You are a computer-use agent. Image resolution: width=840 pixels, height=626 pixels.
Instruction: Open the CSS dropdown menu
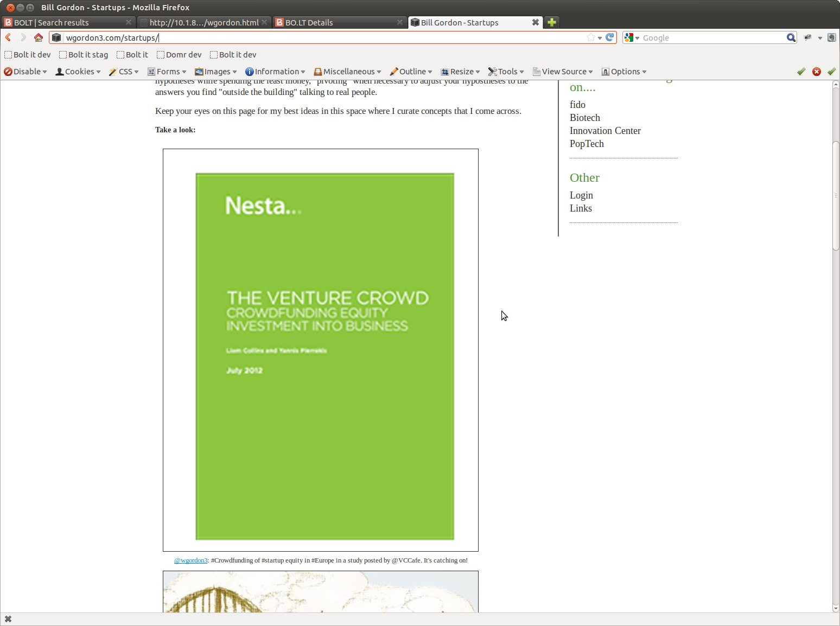(124, 72)
